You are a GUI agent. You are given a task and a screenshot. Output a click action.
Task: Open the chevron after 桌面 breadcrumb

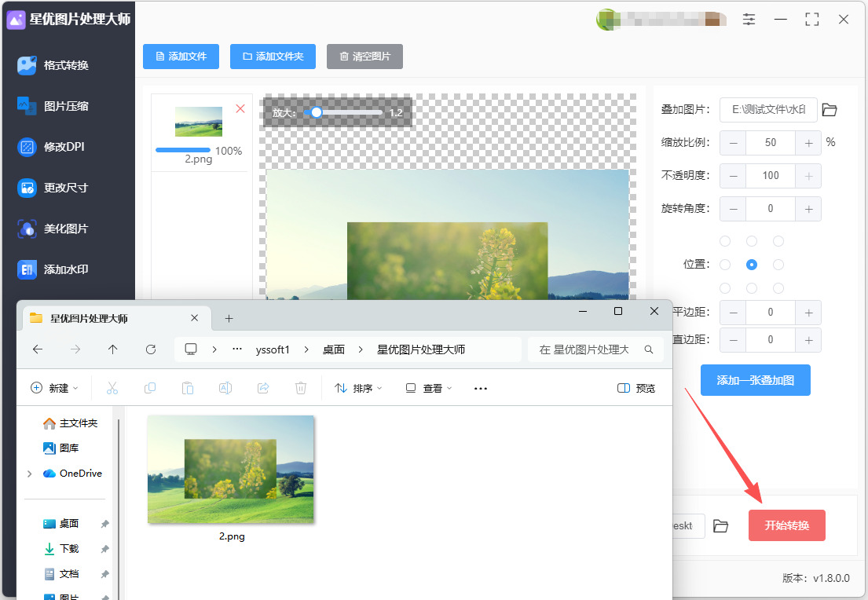[x=361, y=349]
